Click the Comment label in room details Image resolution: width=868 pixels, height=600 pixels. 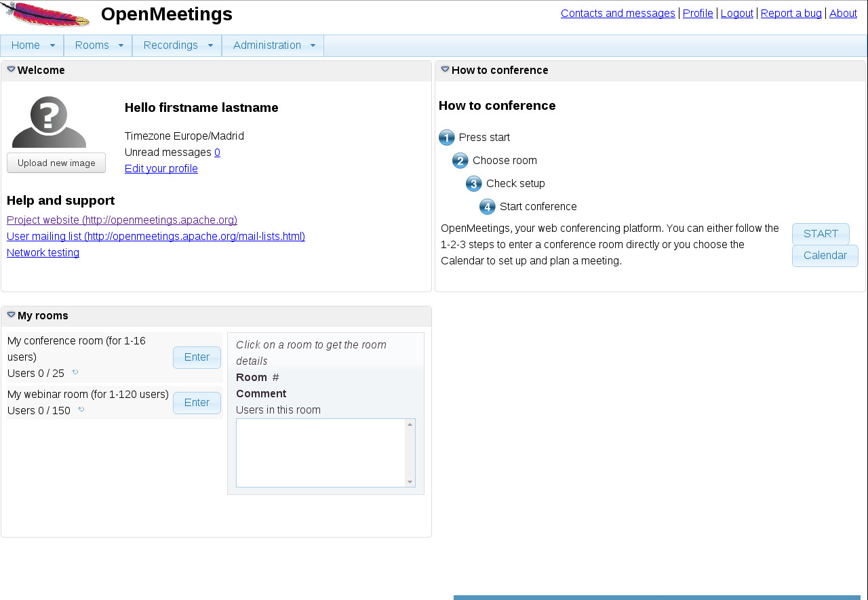261,394
